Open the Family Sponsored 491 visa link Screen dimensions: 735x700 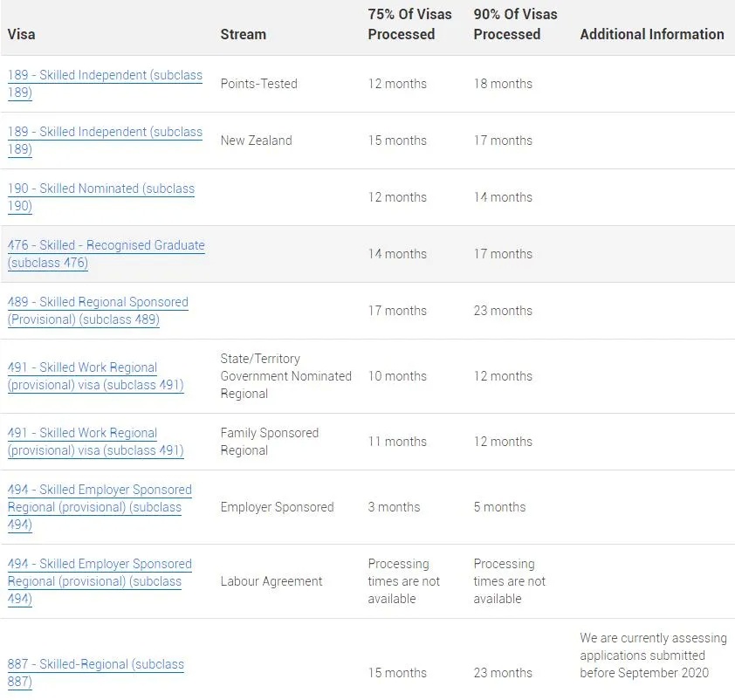tap(96, 442)
